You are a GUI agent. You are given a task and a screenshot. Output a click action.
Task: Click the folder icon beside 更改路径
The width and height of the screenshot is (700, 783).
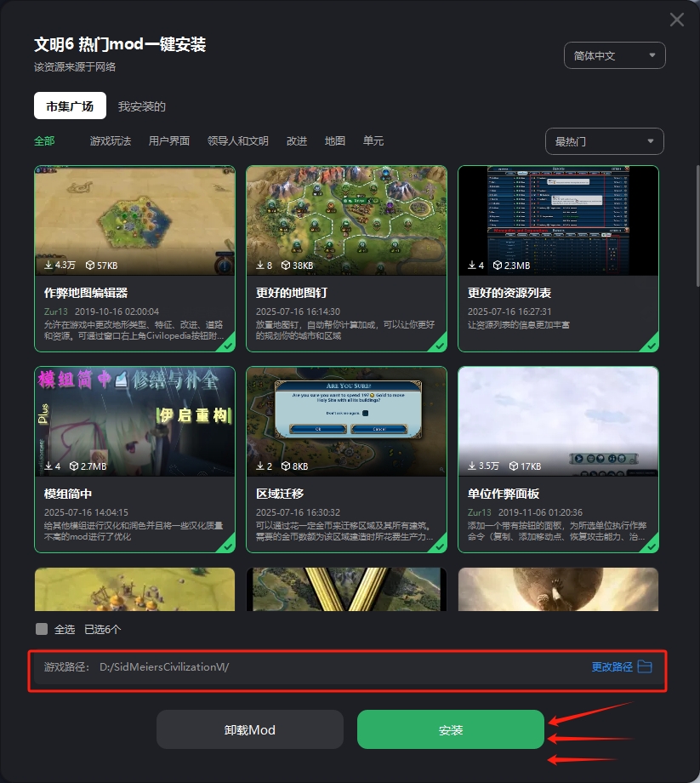[645, 666]
